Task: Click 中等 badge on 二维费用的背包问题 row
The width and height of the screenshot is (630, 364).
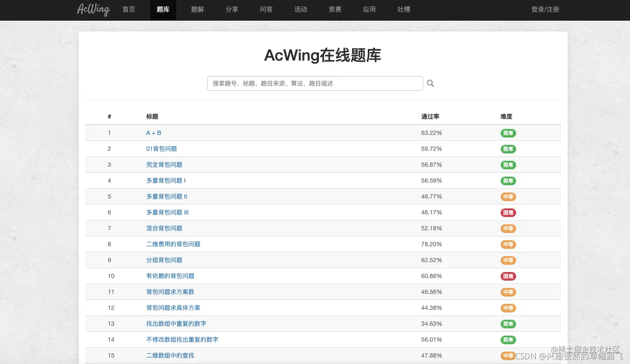Action: tap(508, 245)
